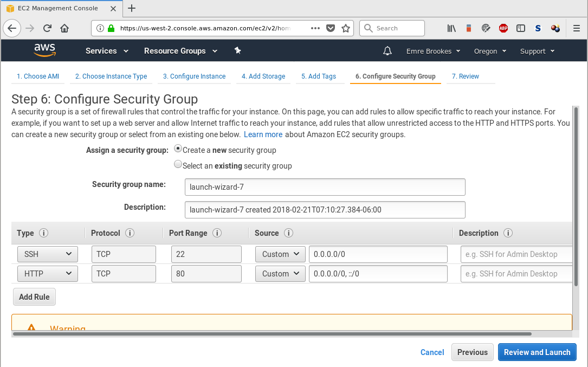Close the EC2 Management Console tab
This screenshot has width=588, height=367.
(113, 8)
